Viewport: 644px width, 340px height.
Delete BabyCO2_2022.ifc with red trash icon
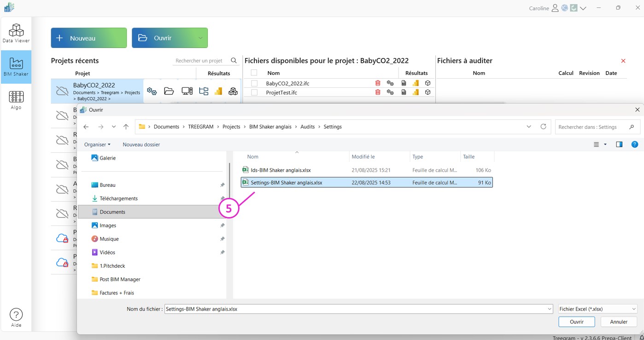click(378, 83)
